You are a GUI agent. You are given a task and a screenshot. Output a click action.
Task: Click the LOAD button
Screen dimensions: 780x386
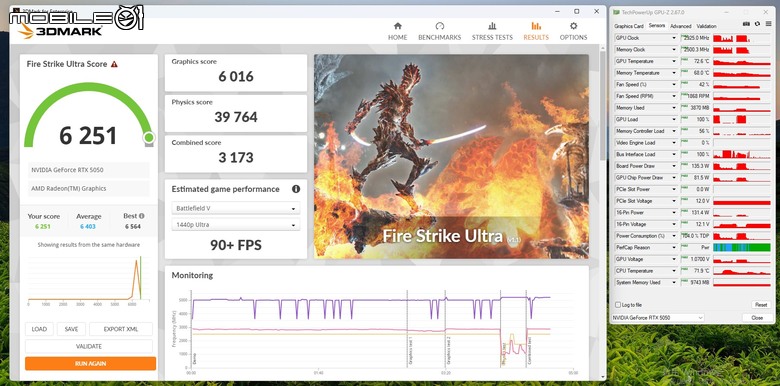click(x=39, y=329)
